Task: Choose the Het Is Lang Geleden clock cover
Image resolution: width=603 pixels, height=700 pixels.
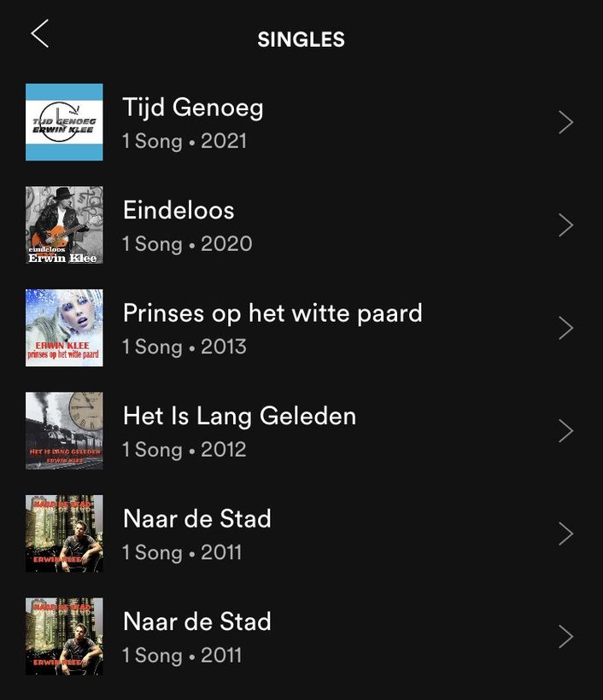Action: (x=64, y=431)
